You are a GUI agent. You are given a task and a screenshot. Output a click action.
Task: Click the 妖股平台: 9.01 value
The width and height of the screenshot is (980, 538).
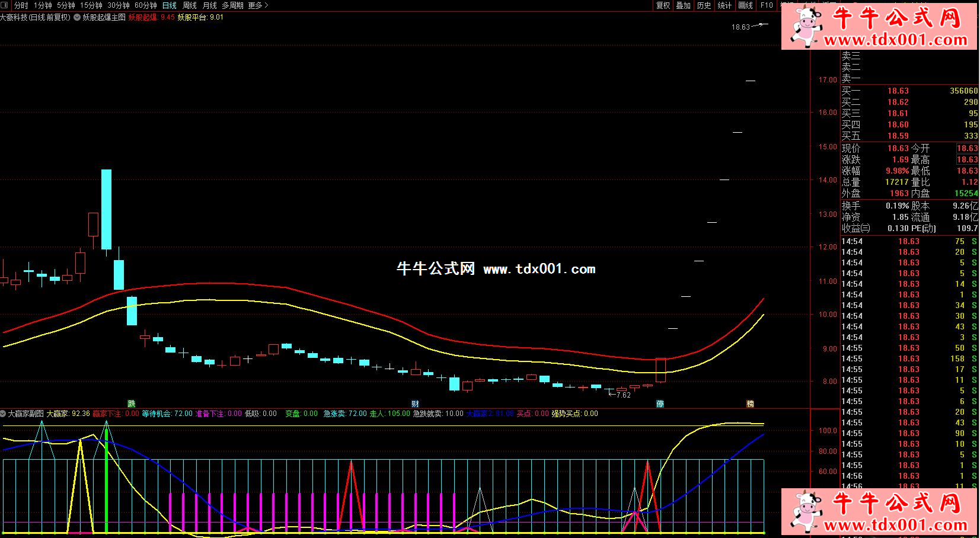point(201,18)
